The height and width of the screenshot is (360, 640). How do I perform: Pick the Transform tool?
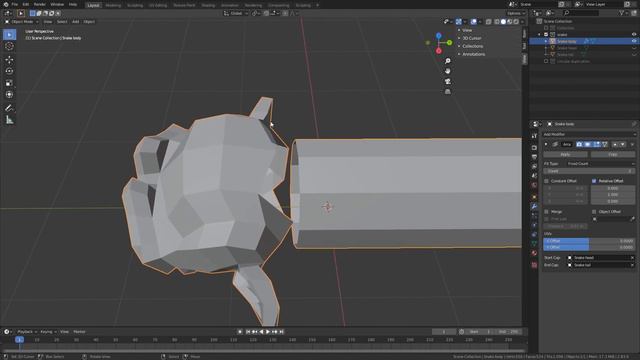[9, 94]
